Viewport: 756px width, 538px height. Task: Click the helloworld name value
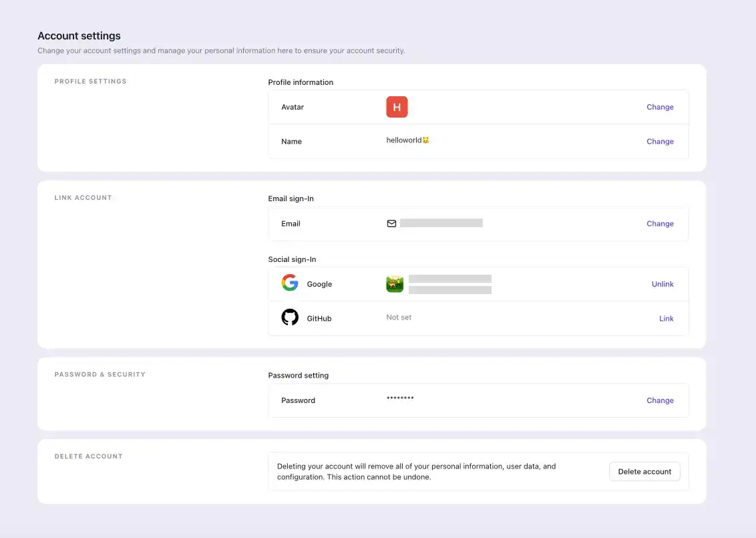403,140
